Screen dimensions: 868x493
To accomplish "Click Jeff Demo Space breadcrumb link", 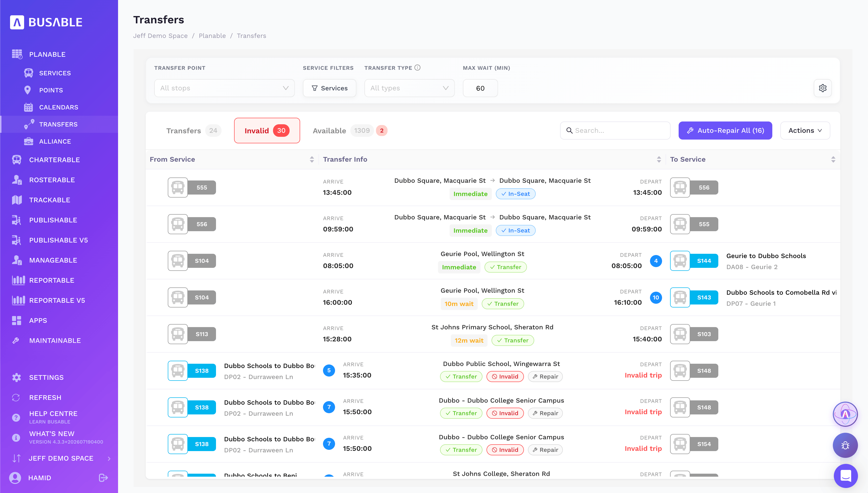I will (x=160, y=36).
